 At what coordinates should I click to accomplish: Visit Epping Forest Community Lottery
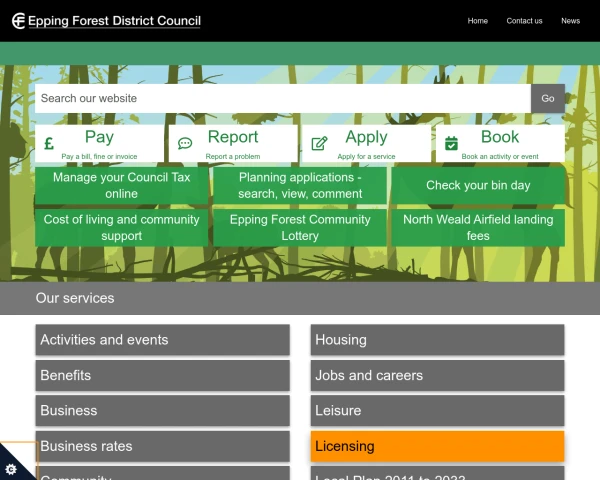click(300, 228)
